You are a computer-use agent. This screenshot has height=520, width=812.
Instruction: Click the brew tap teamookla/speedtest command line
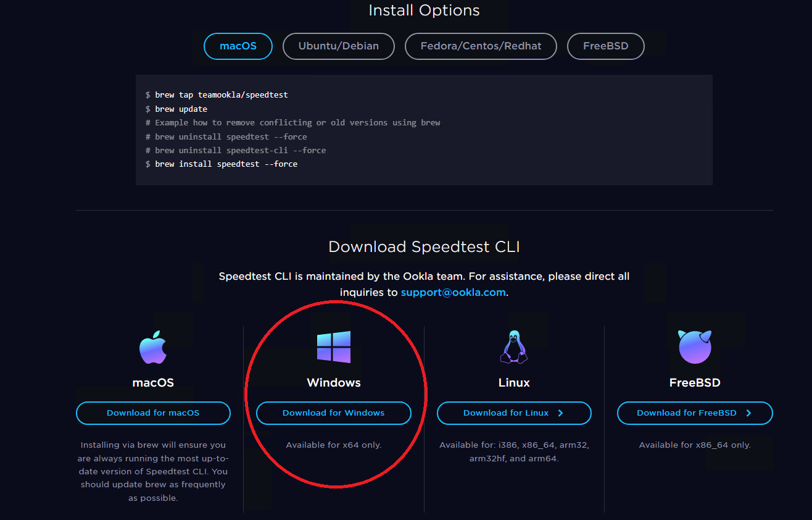tap(221, 95)
